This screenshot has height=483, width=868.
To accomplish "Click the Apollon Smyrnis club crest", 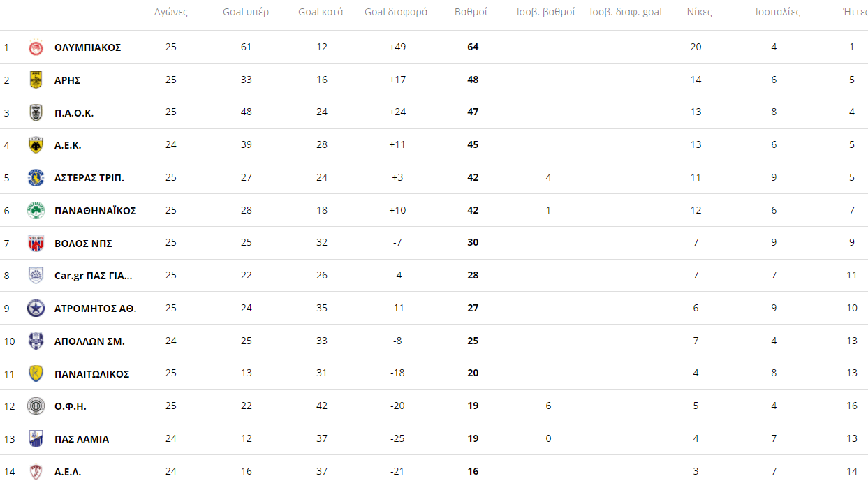I will coord(36,341).
